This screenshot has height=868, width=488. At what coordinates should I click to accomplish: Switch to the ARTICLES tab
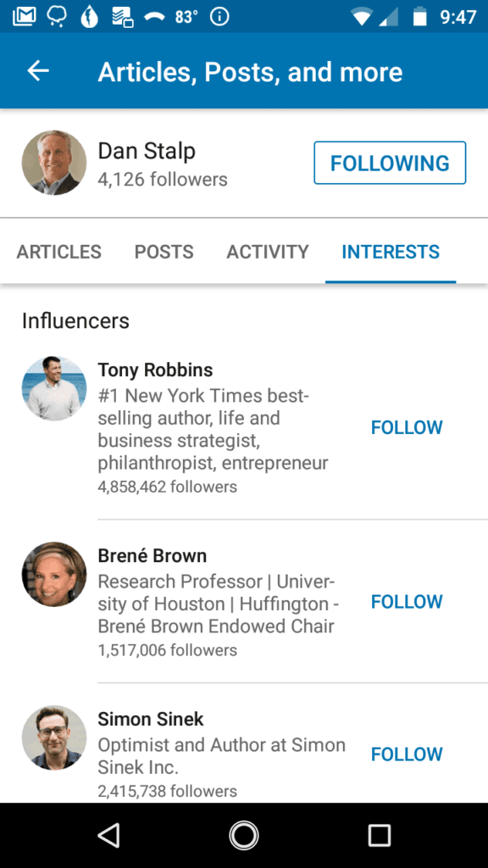pyautogui.click(x=58, y=252)
